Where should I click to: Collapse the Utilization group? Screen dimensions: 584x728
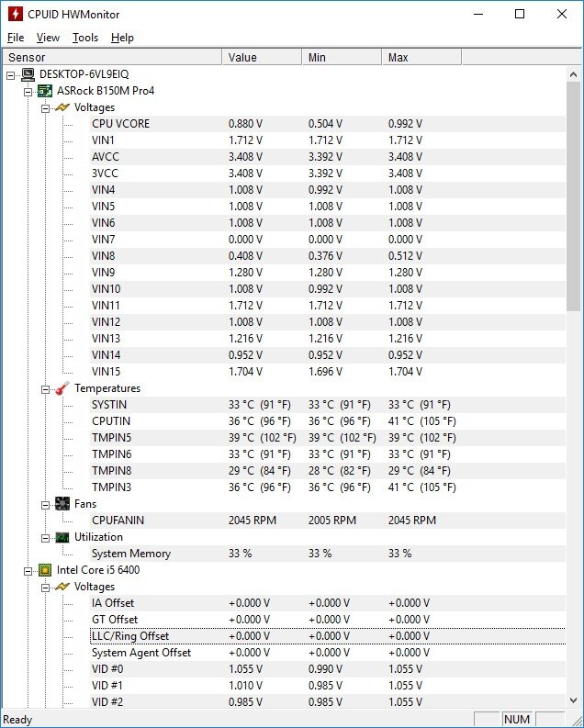tap(46, 538)
